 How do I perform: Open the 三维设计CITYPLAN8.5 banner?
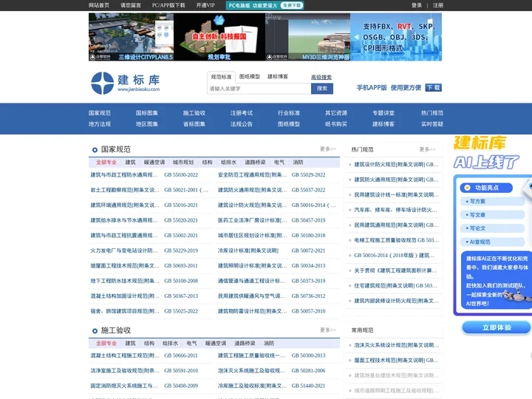[x=131, y=37]
